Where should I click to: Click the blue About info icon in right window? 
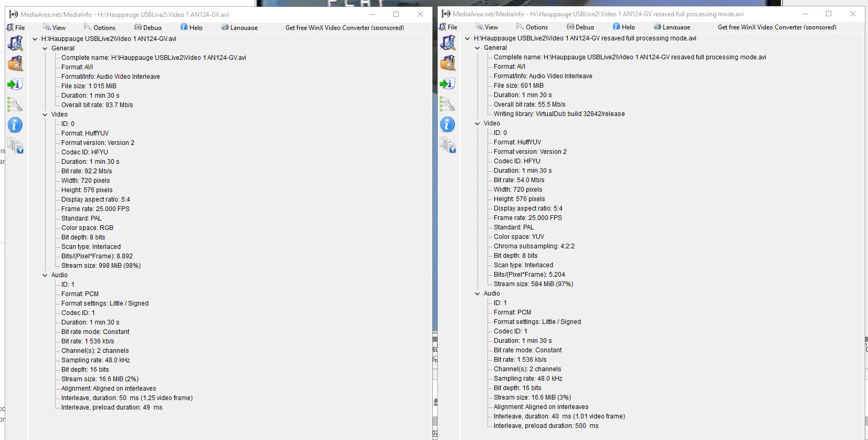click(448, 124)
